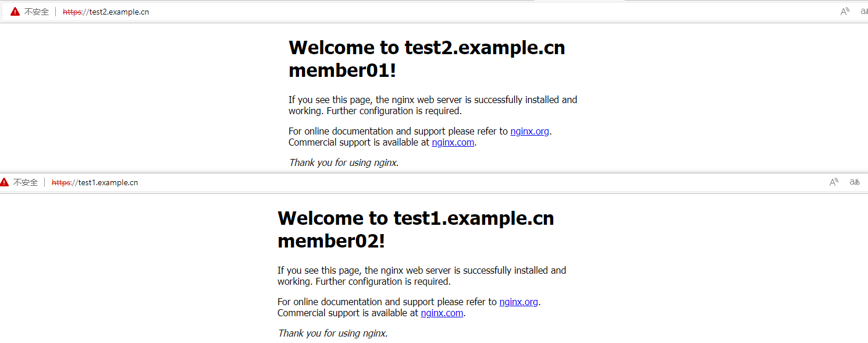The height and width of the screenshot is (343, 868).
Task: Follow the nginx.org link on member02 page
Action: click(x=518, y=302)
